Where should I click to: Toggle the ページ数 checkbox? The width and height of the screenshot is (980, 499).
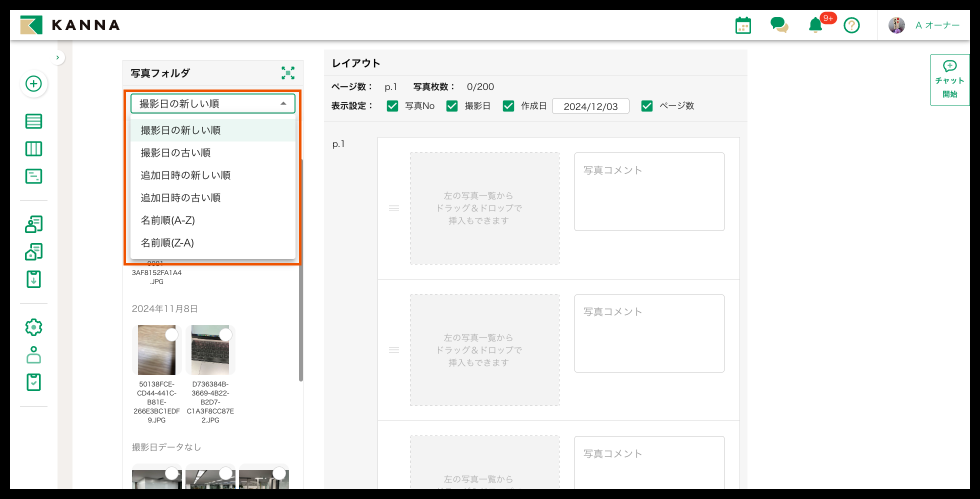tap(647, 106)
